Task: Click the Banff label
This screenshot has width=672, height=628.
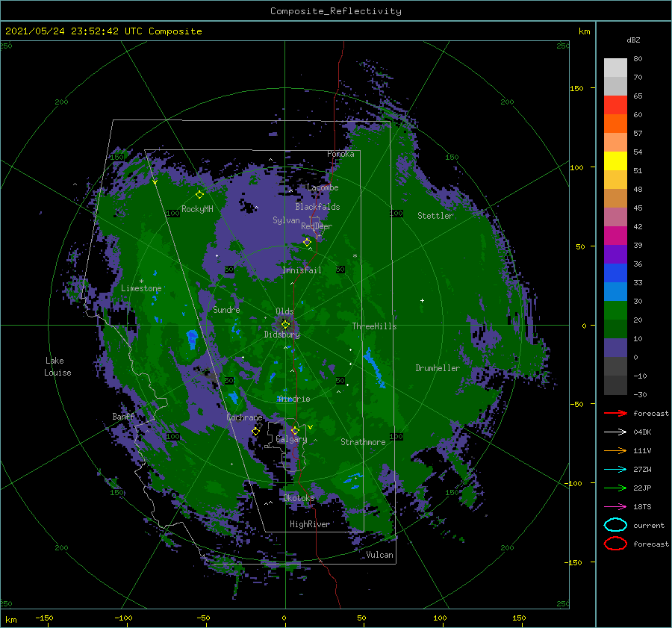Action: point(123,416)
